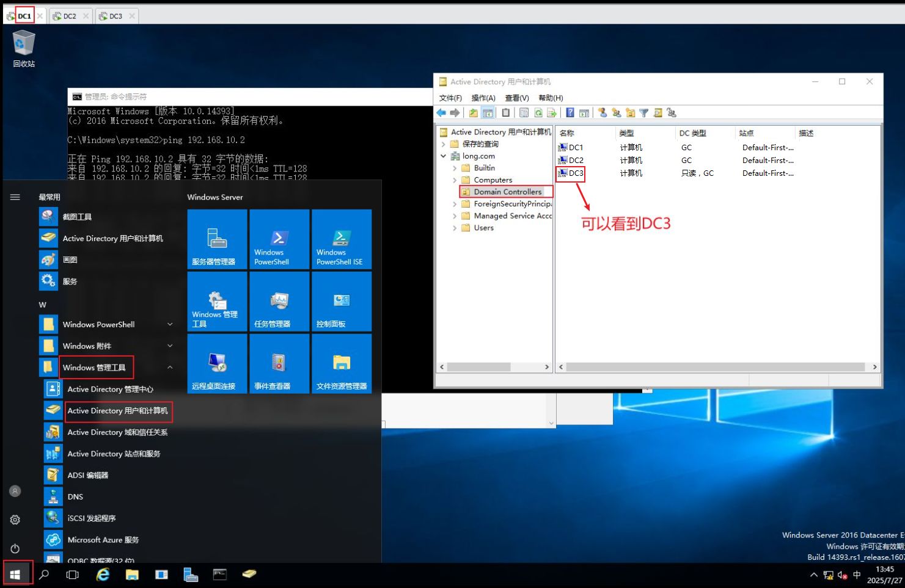Expand the Builtin container arrow
The height and width of the screenshot is (588, 905).
pyautogui.click(x=454, y=168)
